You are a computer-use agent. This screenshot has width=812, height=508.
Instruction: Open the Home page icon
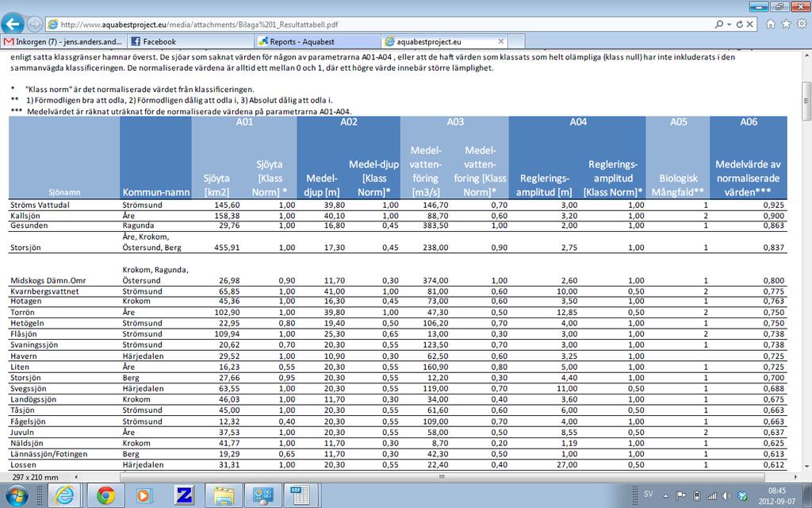pos(771,24)
